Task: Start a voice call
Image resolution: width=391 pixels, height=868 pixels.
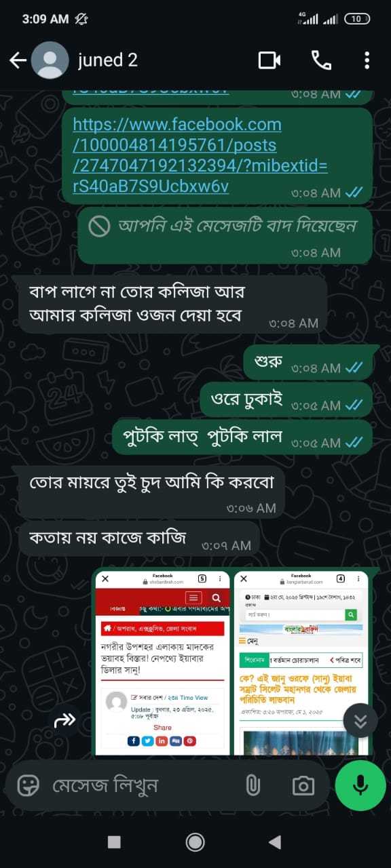Action: tap(321, 60)
